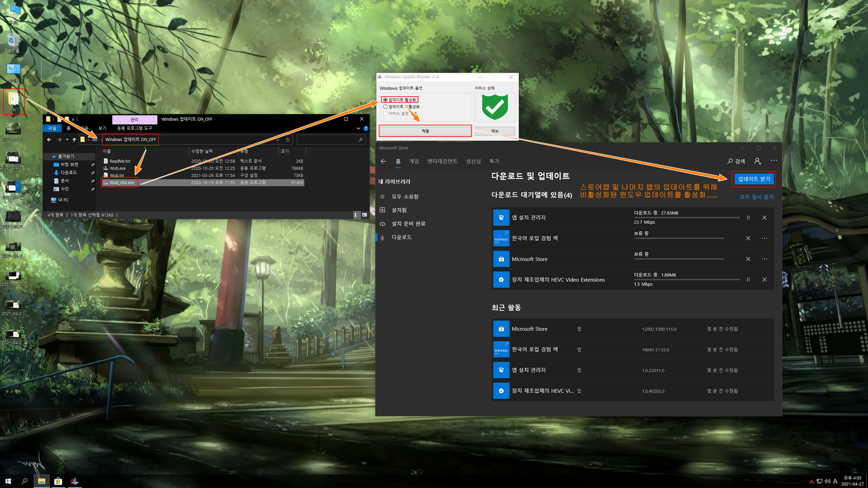Open the 생산성 tab in Store
The height and width of the screenshot is (488, 868).
click(x=473, y=161)
